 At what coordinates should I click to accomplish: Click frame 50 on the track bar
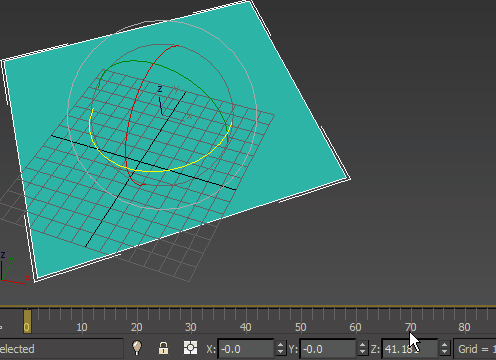[x=300, y=327]
